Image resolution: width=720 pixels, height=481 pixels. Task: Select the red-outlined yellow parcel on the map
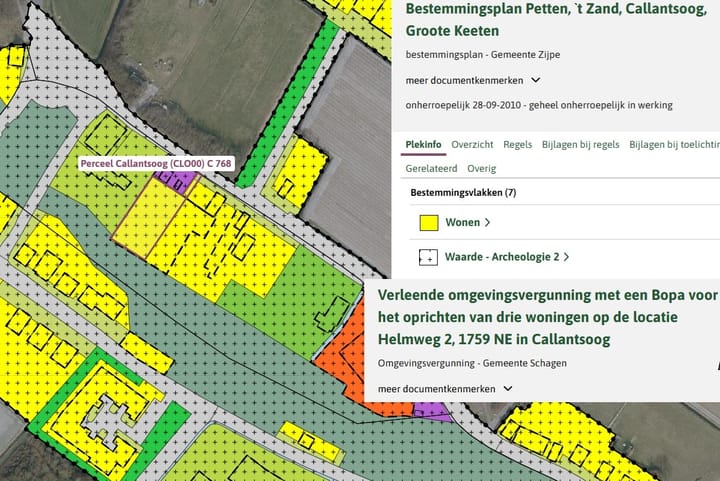(146, 218)
